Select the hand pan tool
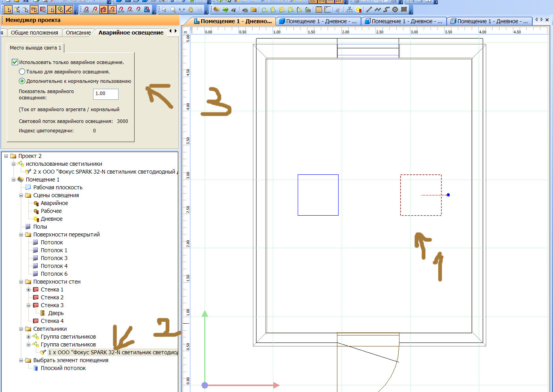Viewport: 553px width, 392px height. pos(191,9)
